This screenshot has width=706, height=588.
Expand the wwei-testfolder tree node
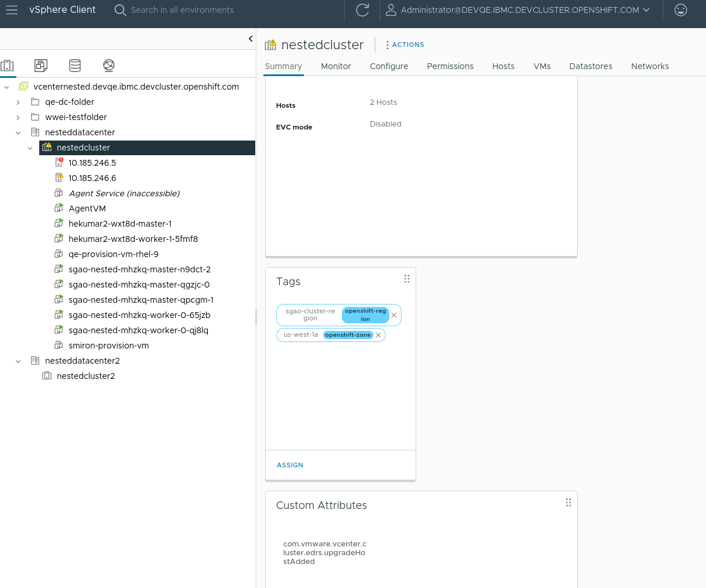click(x=18, y=117)
